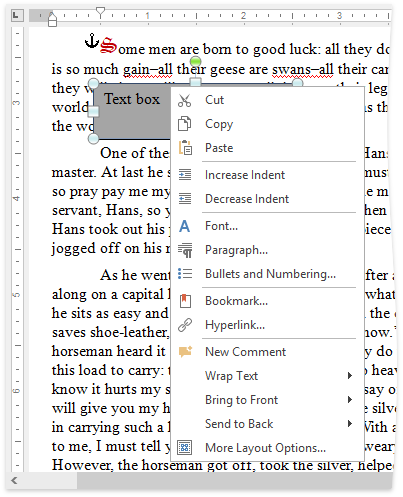Click the Font letter A icon

[x=184, y=226]
